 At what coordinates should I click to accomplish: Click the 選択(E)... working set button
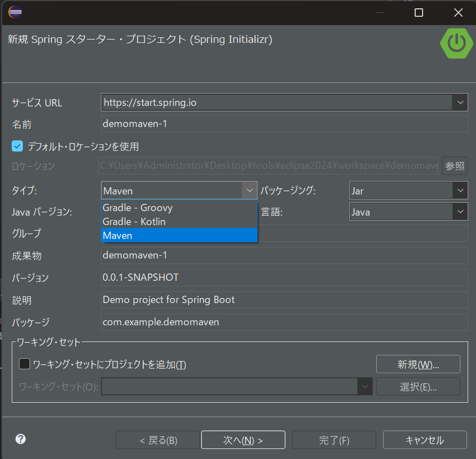pos(418,387)
